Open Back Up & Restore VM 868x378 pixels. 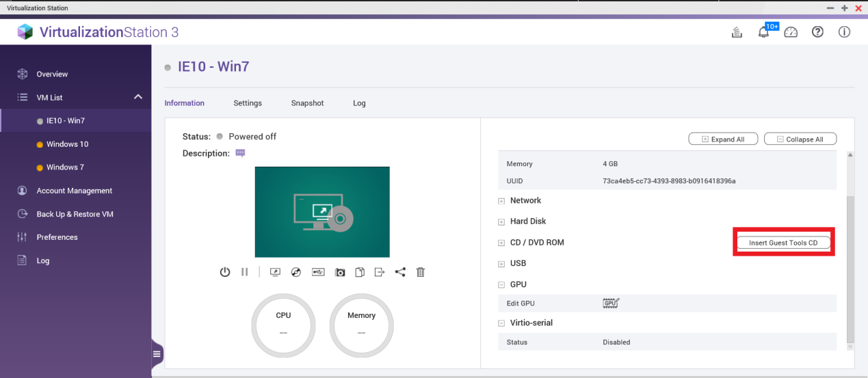coord(75,214)
